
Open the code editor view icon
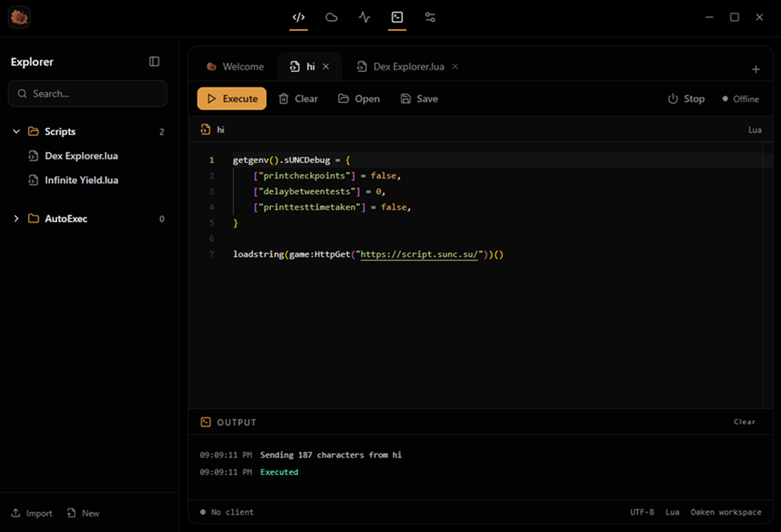point(299,17)
